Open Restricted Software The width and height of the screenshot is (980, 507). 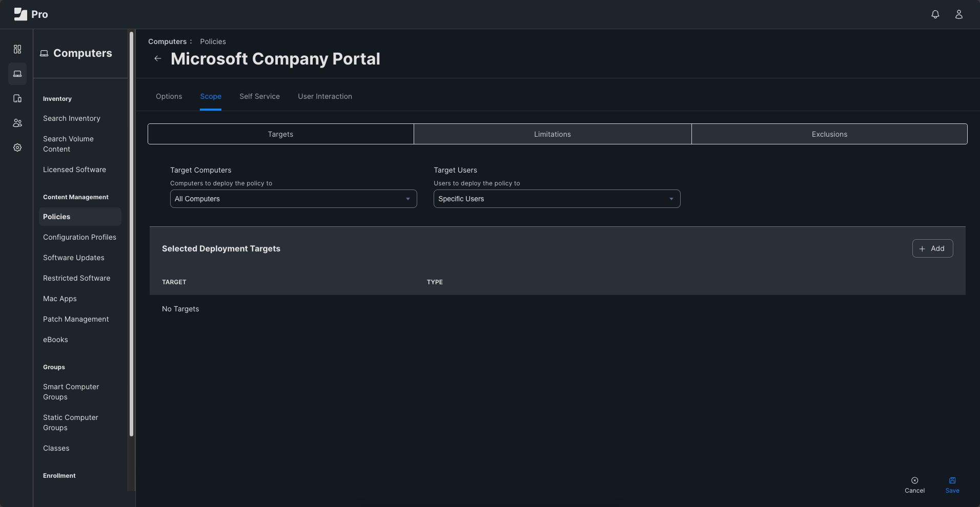(76, 278)
